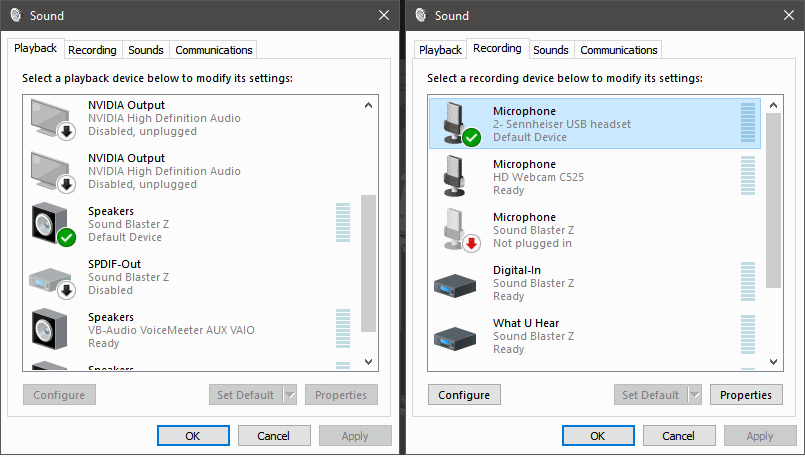
Task: Switch to Recording tab in the left Sound window
Action: click(93, 50)
